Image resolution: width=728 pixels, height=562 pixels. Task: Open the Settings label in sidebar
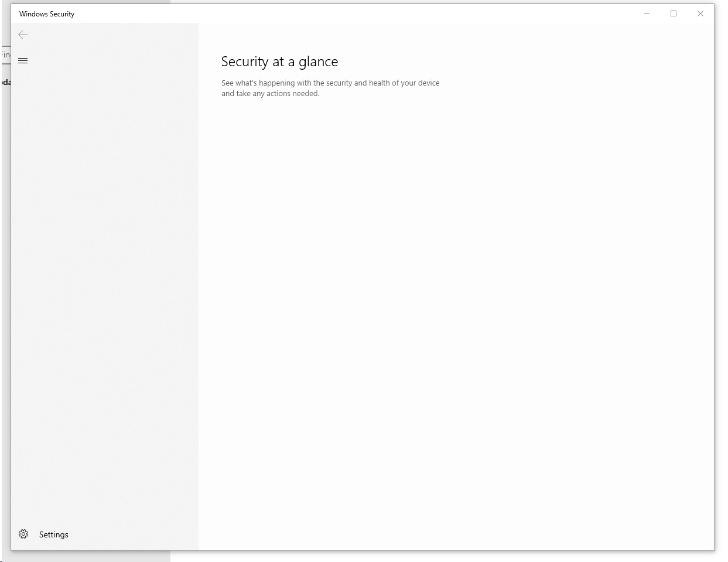point(54,534)
